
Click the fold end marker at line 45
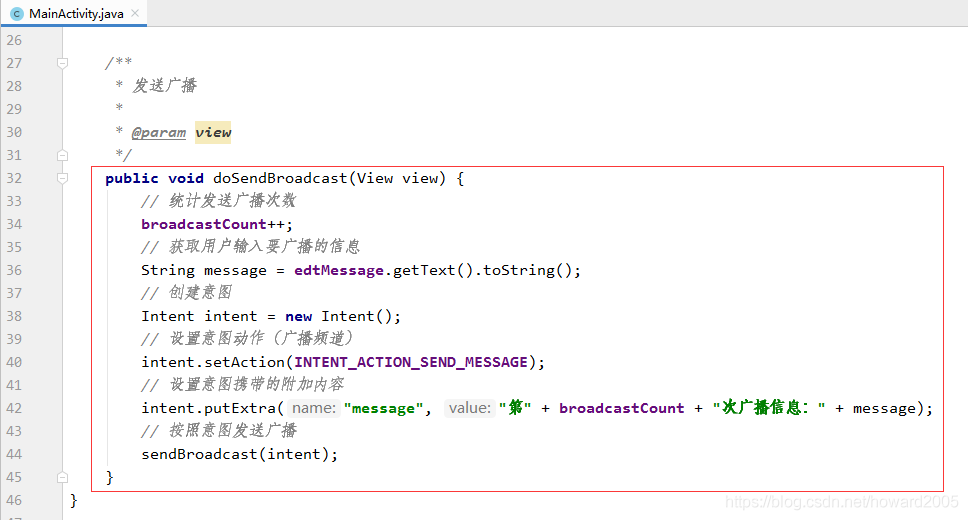(x=62, y=477)
